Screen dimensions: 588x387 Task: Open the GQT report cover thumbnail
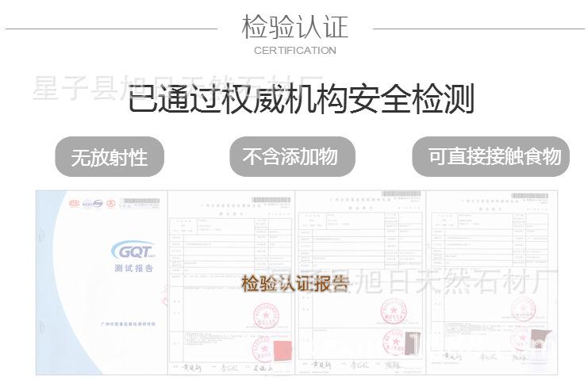click(x=102, y=282)
